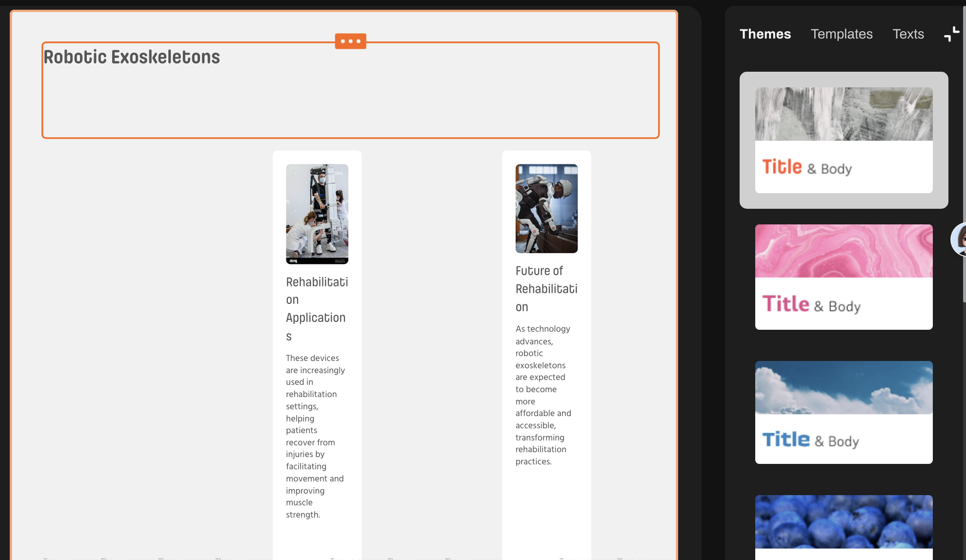Click the 'Rehabilitation Applications' heading
The image size is (966, 560).
tap(317, 309)
